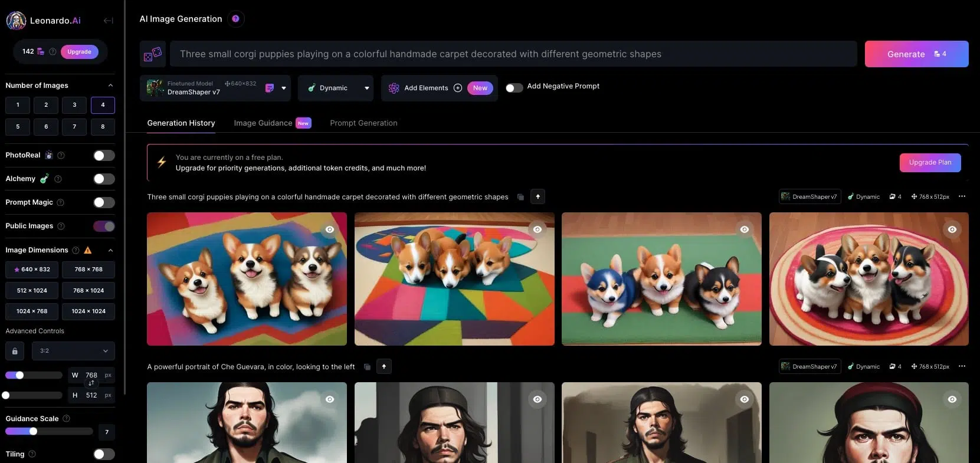Image resolution: width=980 pixels, height=463 pixels.
Task: Click the random prompt dice icon
Action: point(153,54)
